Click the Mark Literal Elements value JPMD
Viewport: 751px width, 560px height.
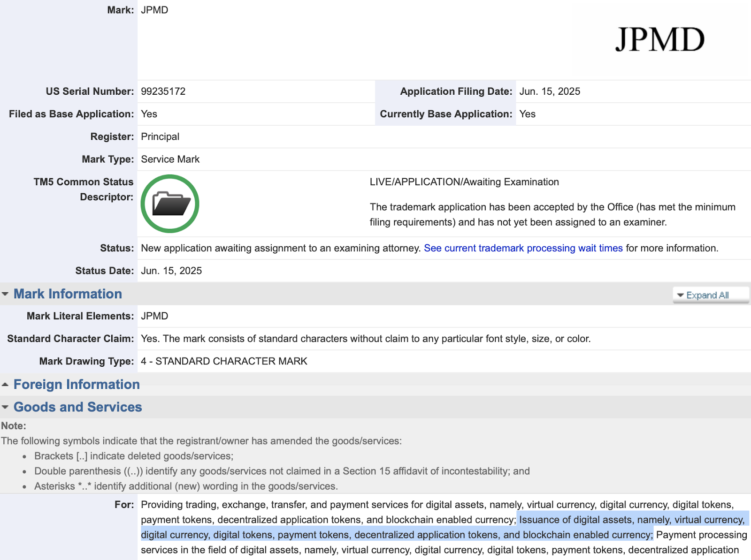154,316
